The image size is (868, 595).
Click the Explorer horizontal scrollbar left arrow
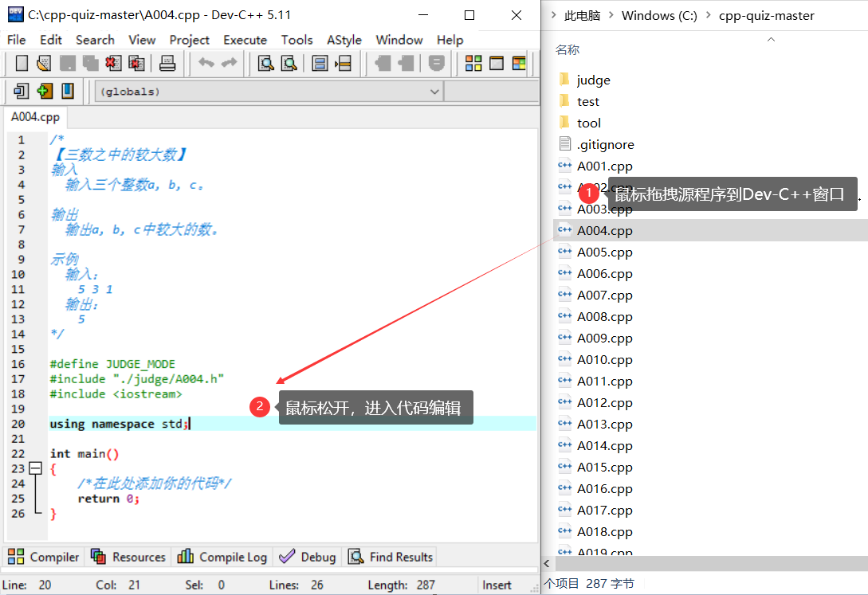click(x=547, y=563)
